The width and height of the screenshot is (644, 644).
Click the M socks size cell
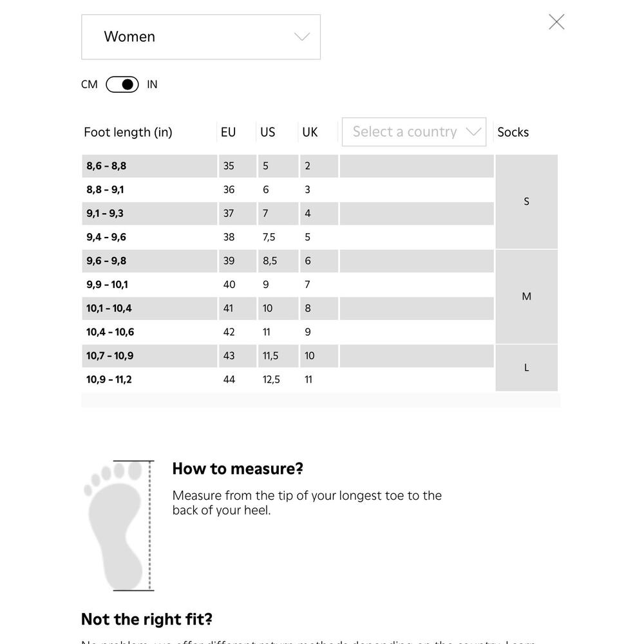(x=527, y=296)
